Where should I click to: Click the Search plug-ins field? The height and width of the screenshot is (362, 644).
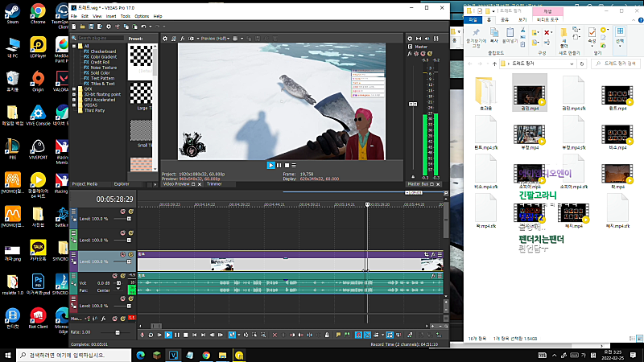tap(100, 38)
